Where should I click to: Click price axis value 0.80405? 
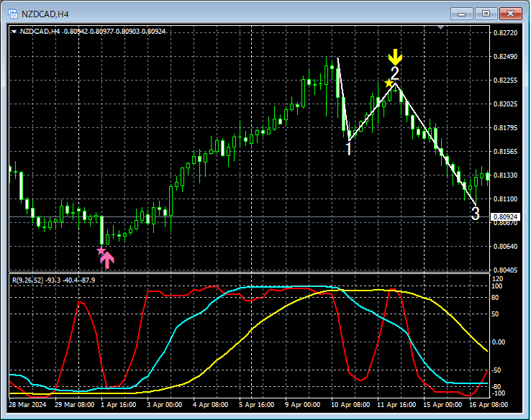pos(505,270)
